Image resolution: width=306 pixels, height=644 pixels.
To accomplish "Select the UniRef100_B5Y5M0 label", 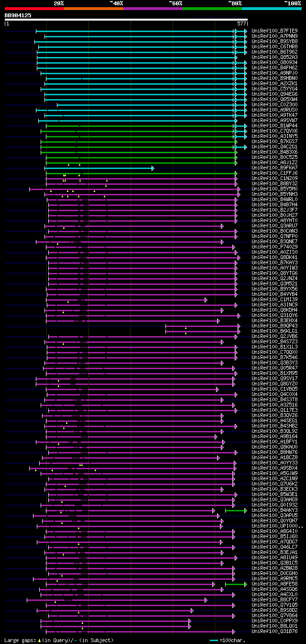I will (274, 189).
